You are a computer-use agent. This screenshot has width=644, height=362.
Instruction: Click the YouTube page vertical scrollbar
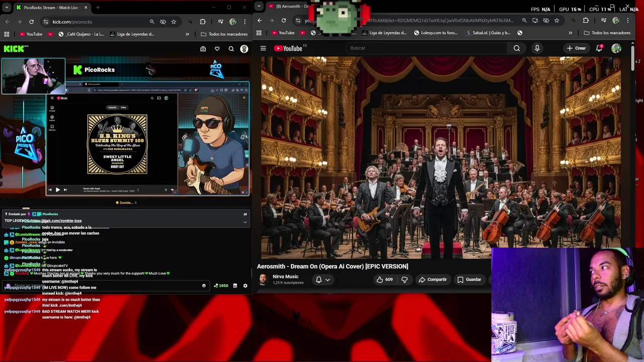(633, 58)
